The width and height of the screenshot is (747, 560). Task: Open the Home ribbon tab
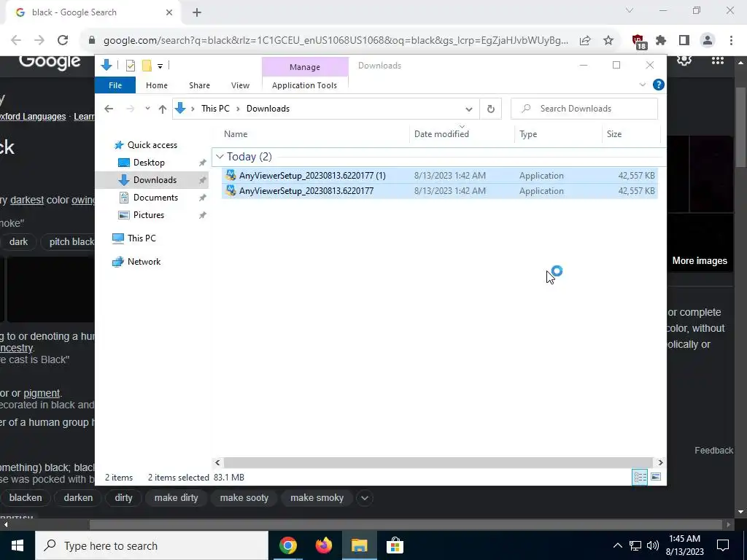(x=157, y=85)
